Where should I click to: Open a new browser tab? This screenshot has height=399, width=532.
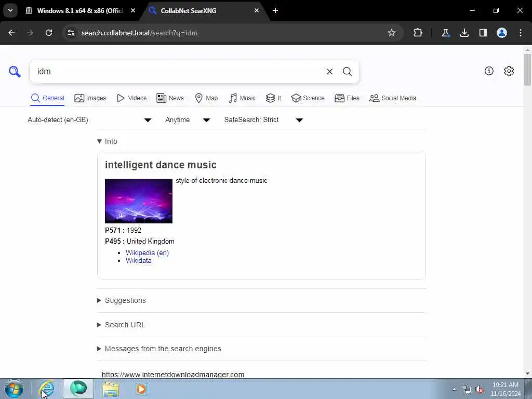[x=275, y=10]
